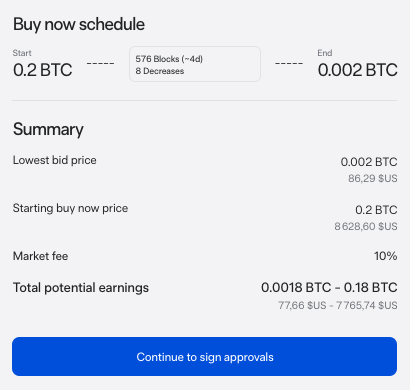Click the 576 Blocks schedule box

coord(195,64)
